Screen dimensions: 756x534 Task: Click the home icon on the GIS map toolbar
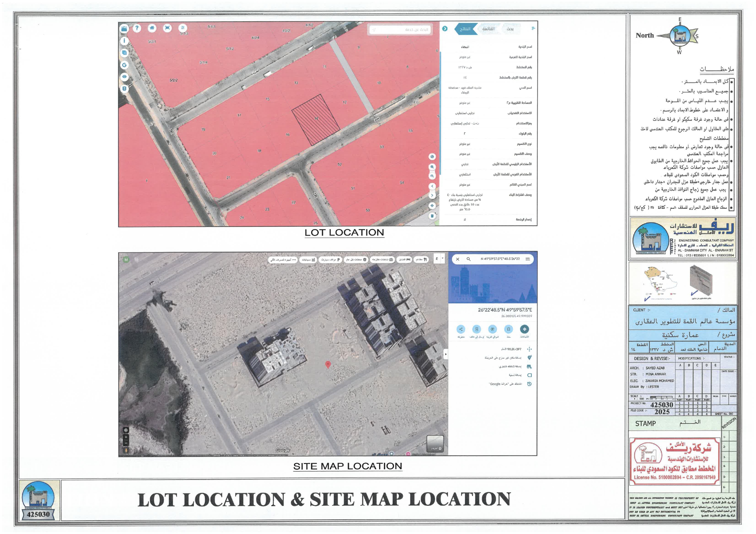click(152, 28)
